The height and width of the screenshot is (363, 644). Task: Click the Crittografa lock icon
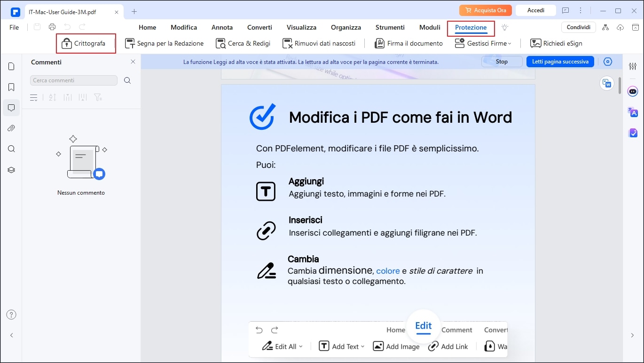(x=66, y=43)
